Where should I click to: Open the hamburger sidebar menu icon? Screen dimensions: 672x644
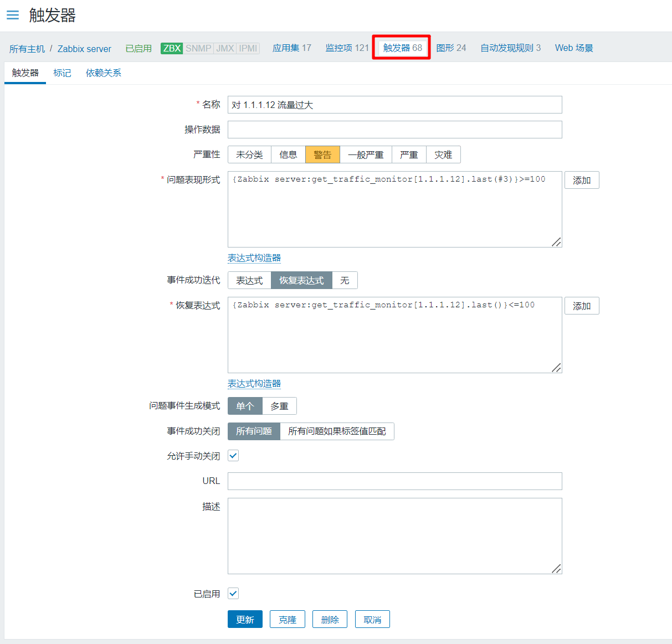(13, 15)
